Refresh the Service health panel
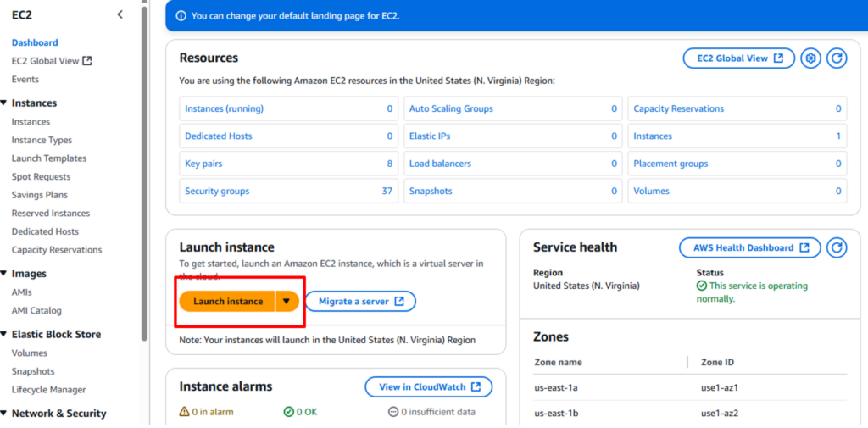868x428 pixels. coord(837,248)
